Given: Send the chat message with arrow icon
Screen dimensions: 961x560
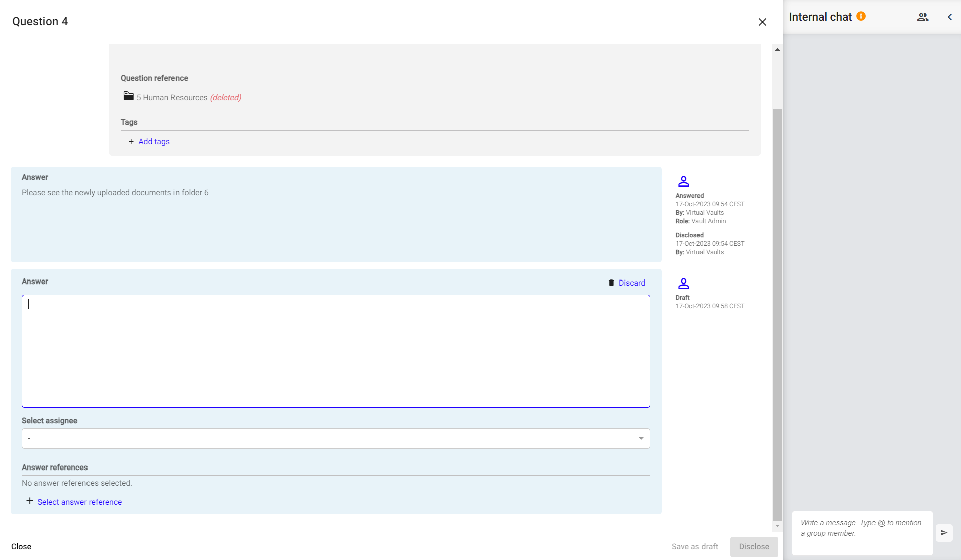Looking at the screenshot, I should [944, 532].
